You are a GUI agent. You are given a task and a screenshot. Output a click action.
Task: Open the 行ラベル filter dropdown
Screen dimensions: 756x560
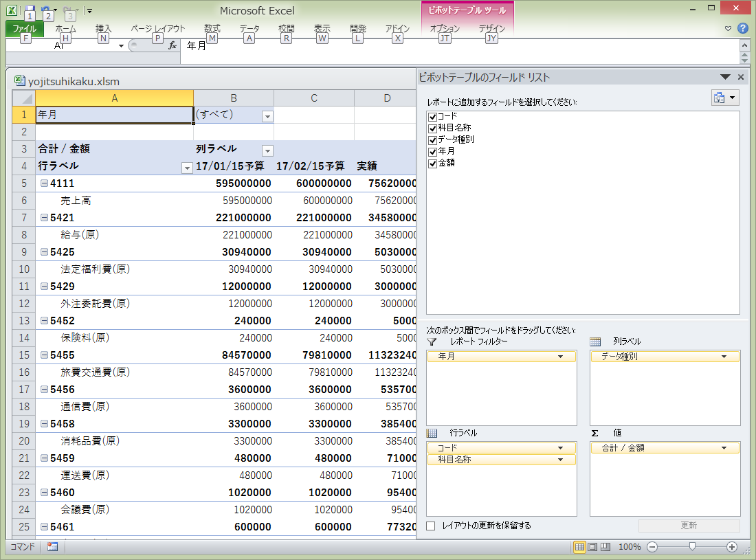point(186,168)
